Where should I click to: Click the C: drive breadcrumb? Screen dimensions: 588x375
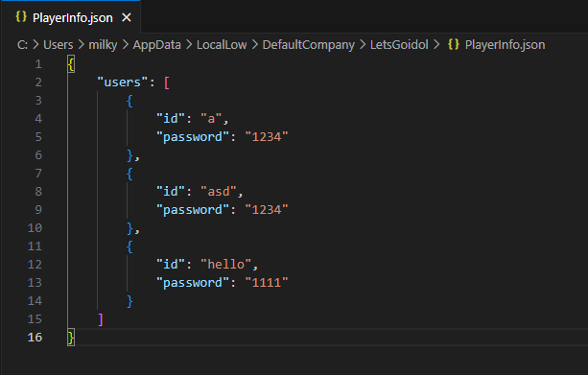[22, 45]
